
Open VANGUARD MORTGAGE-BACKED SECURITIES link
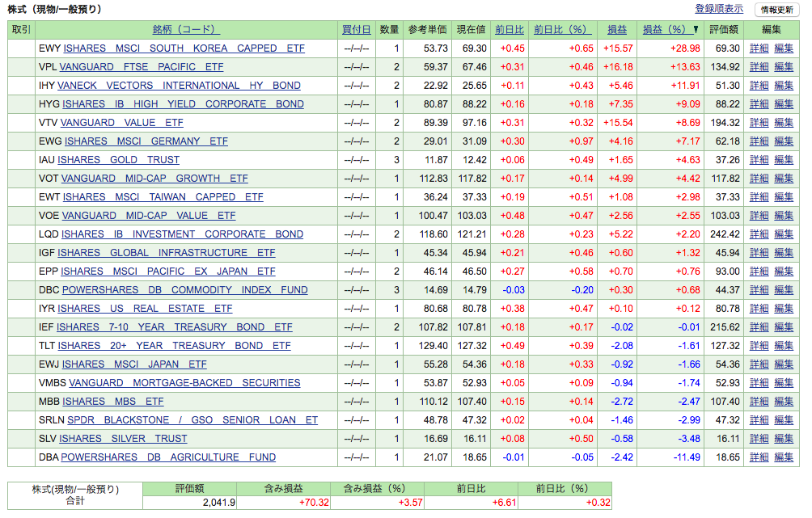point(184,384)
